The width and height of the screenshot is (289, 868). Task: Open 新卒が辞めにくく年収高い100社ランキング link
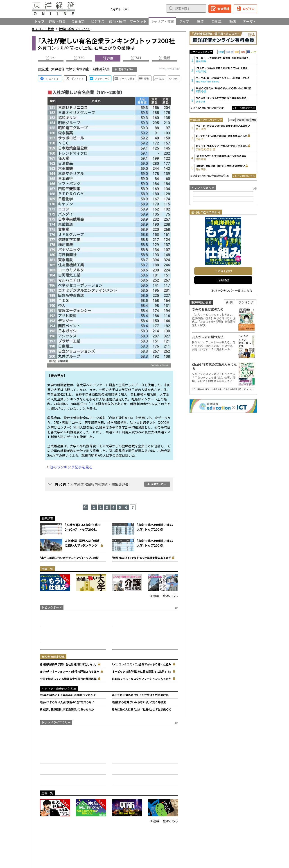click(68, 695)
